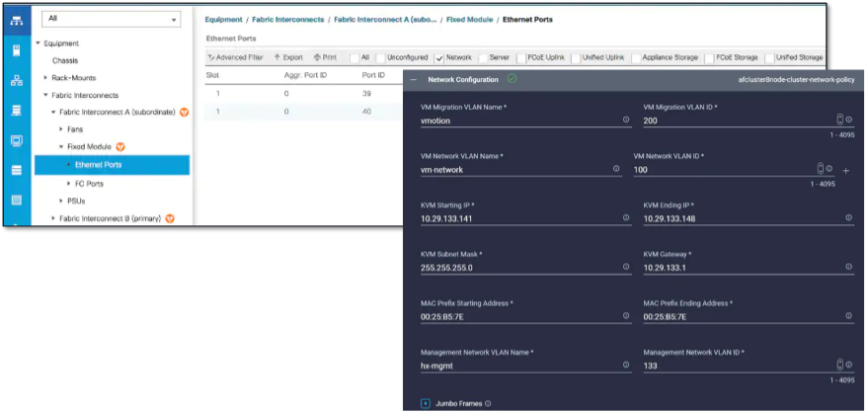The width and height of the screenshot is (868, 413).
Task: Click the plus icon beside VM Network VLAN ID
Action: [x=845, y=170]
